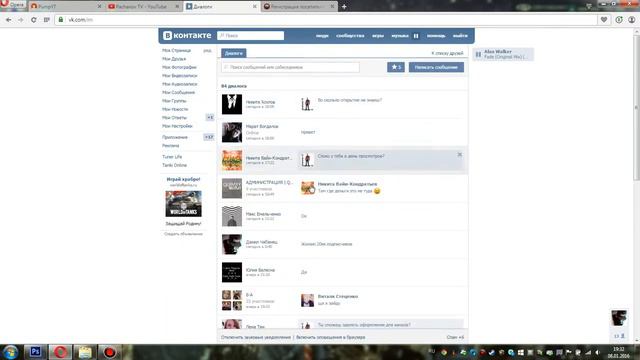Open Мои Аудиозаписи in sidebar
The height and width of the screenshot is (360, 640).
click(180, 84)
